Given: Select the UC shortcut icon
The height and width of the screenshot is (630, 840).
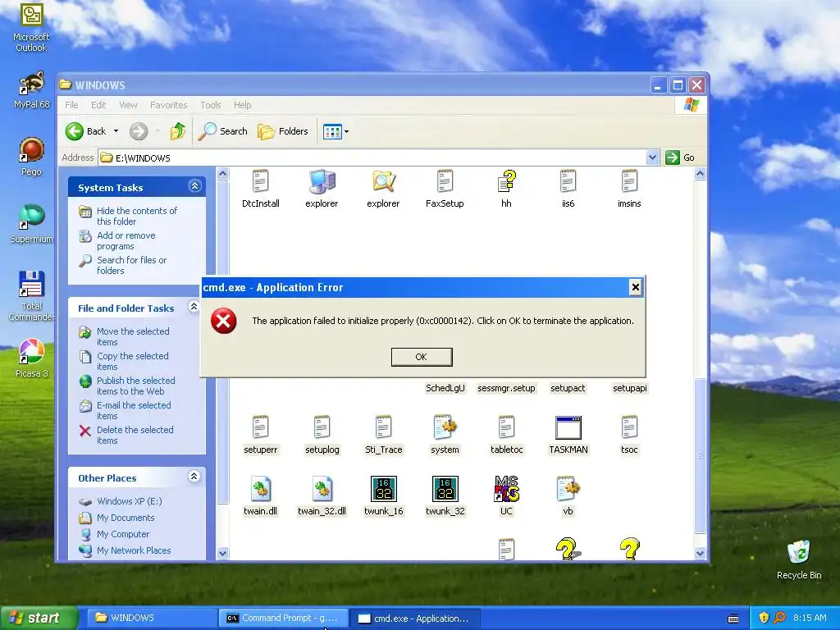Looking at the screenshot, I should pyautogui.click(x=506, y=489).
